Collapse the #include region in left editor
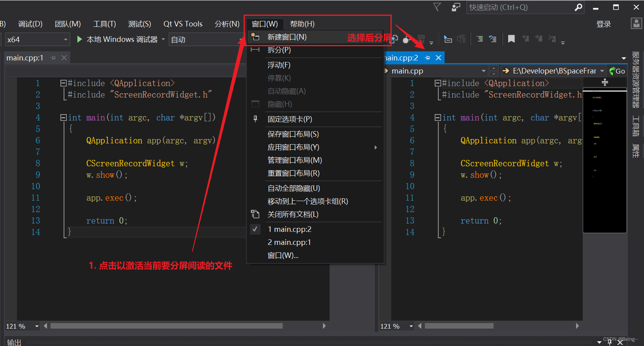This screenshot has height=346, width=644. pyautogui.click(x=63, y=83)
